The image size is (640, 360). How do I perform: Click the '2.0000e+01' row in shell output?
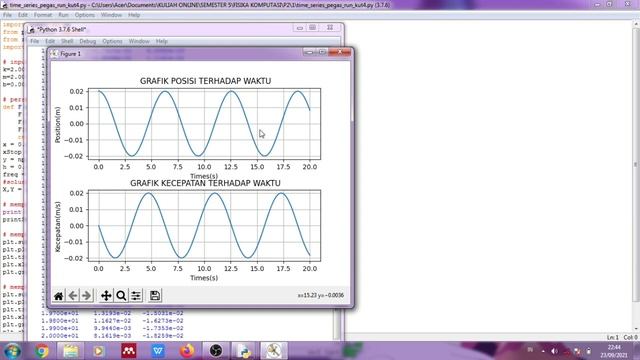(x=112, y=336)
